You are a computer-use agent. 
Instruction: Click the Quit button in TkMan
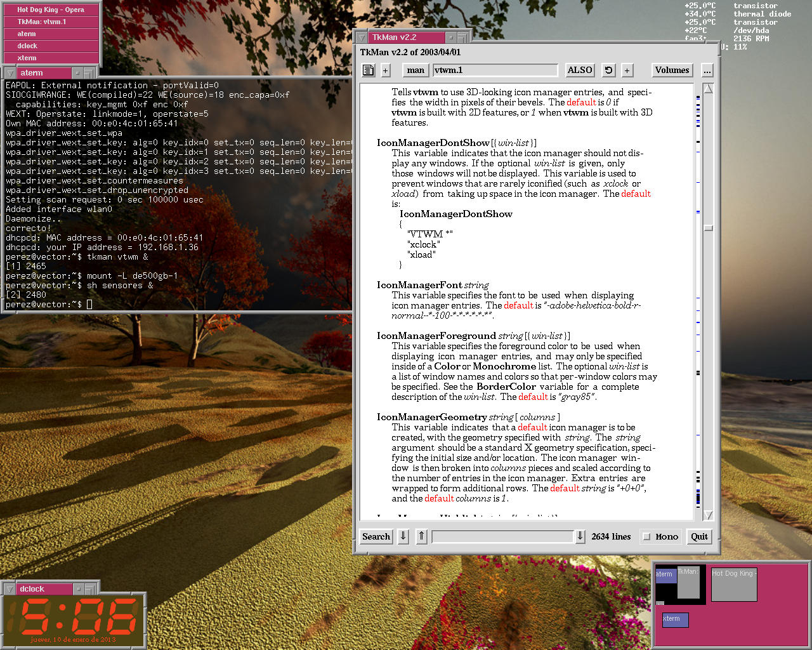tap(699, 536)
